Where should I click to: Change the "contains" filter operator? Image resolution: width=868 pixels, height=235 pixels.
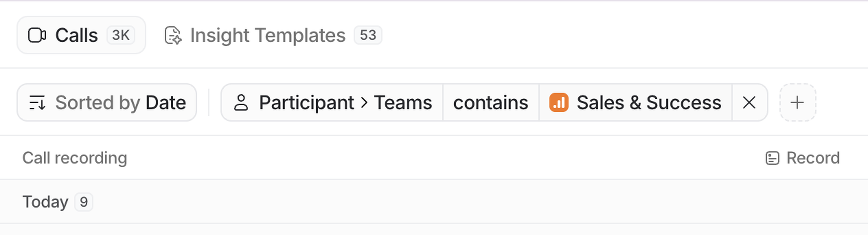[x=491, y=102]
